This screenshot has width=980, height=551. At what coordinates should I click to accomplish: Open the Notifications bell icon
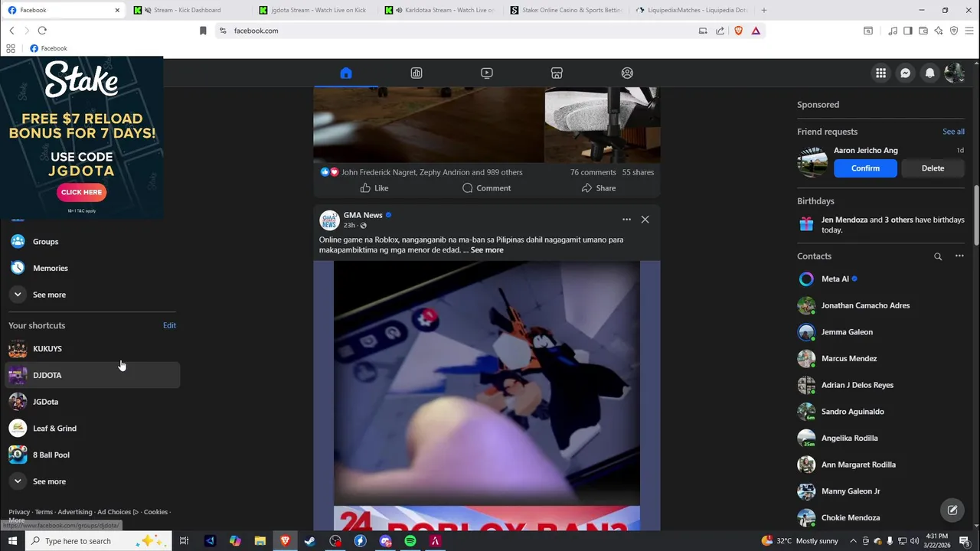click(x=930, y=73)
